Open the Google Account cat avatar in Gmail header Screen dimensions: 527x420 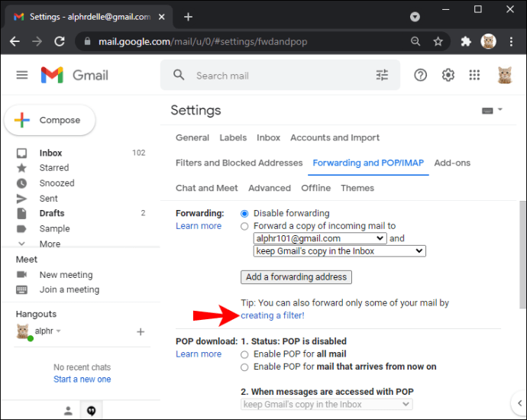click(x=505, y=75)
